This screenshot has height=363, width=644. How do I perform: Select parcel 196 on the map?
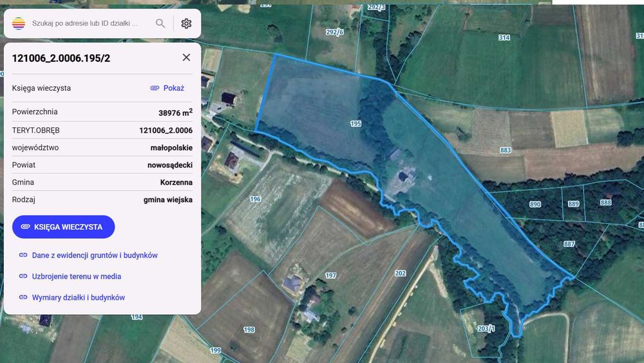pos(255,199)
